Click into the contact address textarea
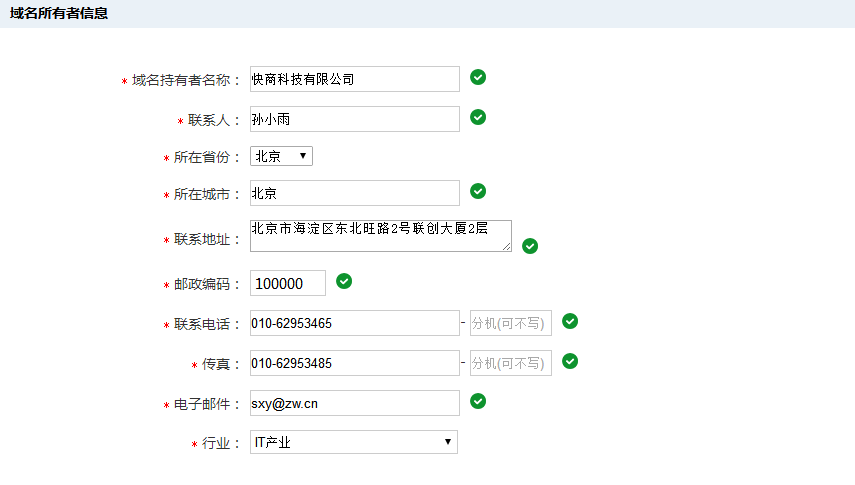The height and width of the screenshot is (485, 855). tap(381, 236)
